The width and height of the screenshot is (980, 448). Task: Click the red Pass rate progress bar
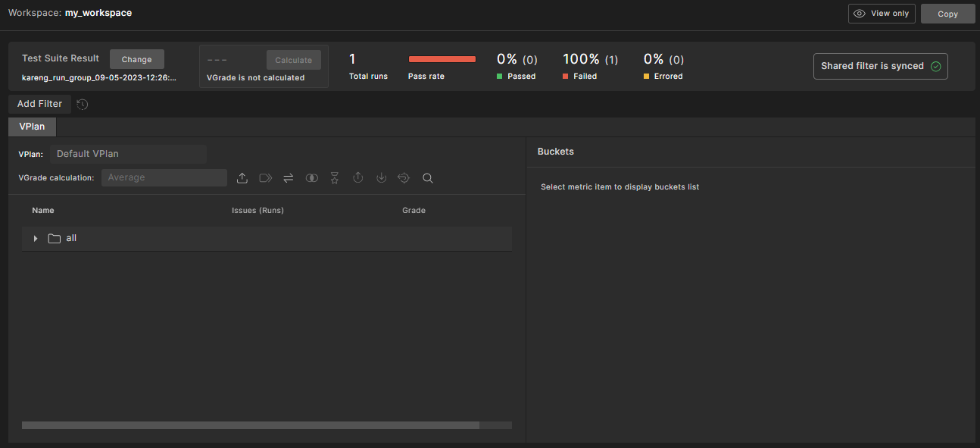tap(442, 59)
